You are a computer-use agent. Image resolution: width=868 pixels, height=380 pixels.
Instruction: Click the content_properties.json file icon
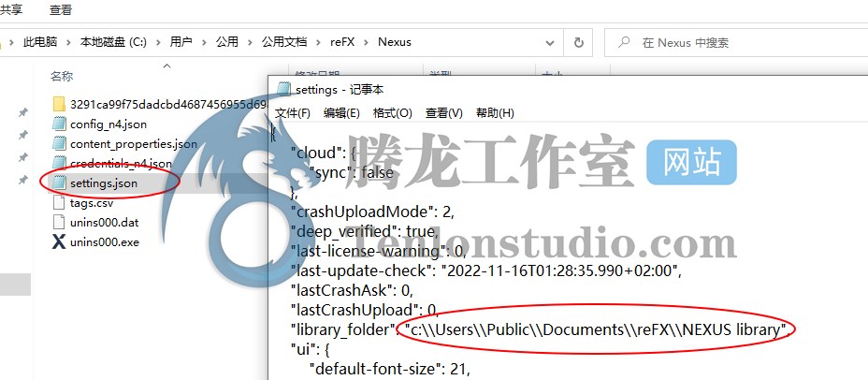pos(59,144)
